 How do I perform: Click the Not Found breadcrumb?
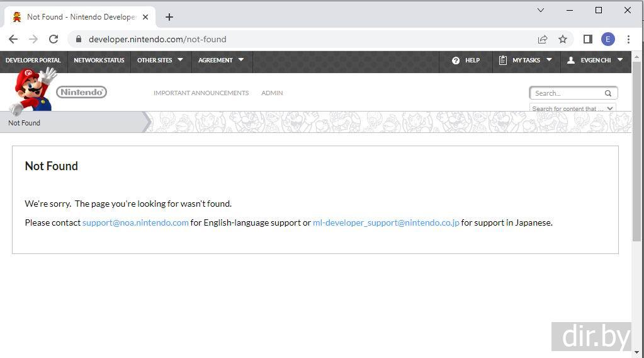(24, 123)
